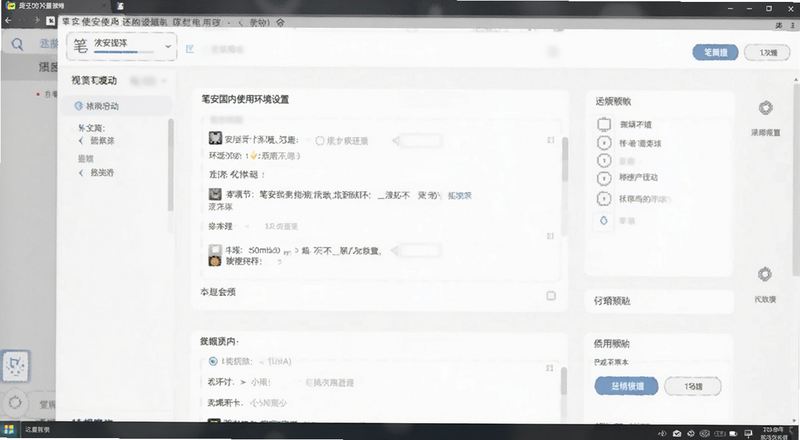Click the yellow flame emoji in the settings card
This screenshot has width=800, height=440.
tap(253, 156)
